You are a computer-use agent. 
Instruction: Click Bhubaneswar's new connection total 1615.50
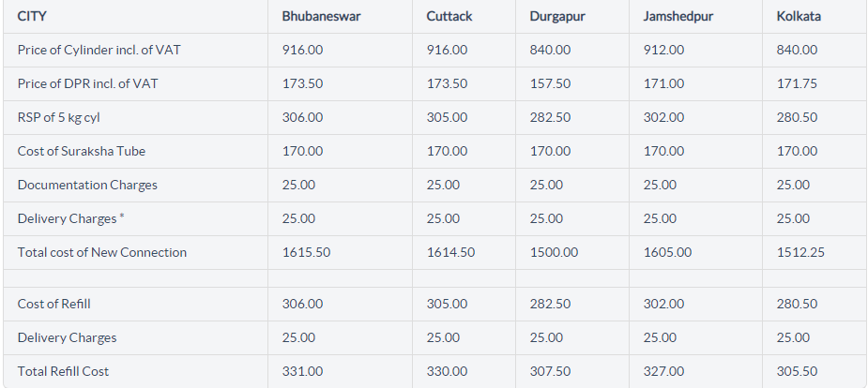coord(306,253)
